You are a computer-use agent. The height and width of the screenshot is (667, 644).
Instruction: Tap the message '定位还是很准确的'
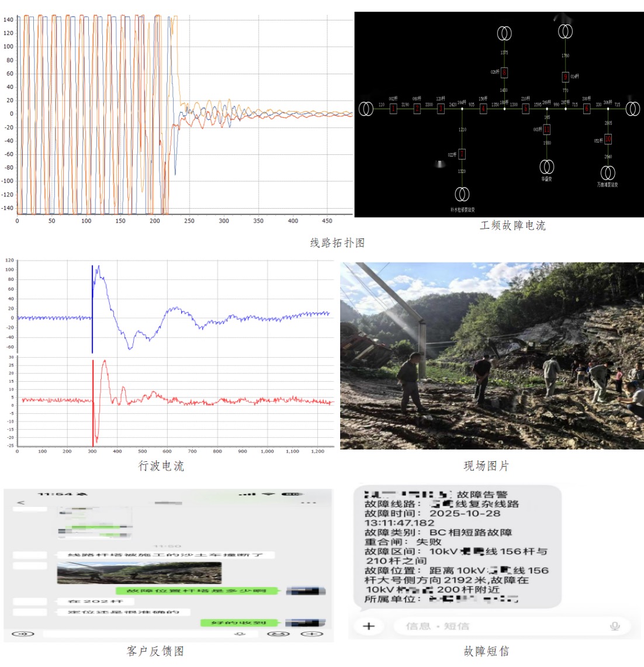click(123, 611)
